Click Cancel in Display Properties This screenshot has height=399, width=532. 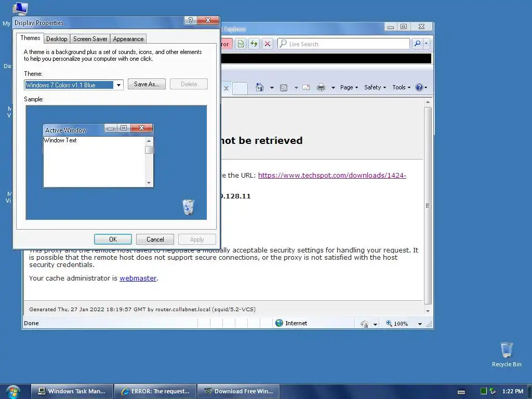pos(155,239)
